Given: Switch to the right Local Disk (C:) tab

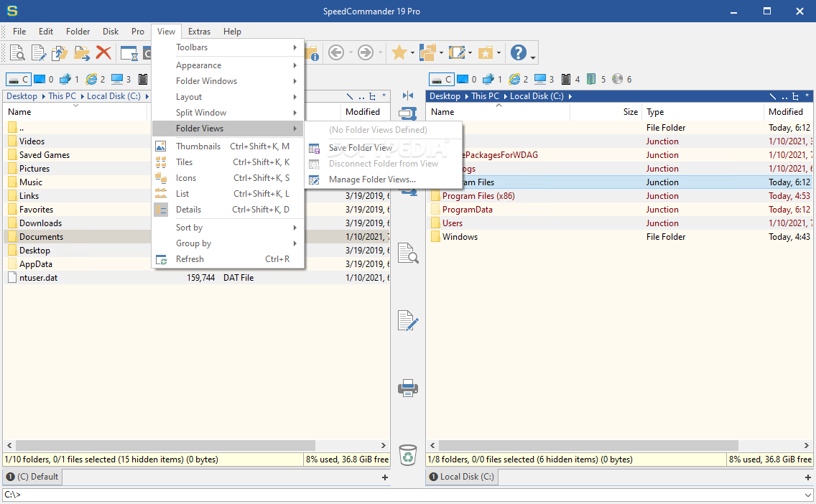Looking at the screenshot, I should coord(460,477).
